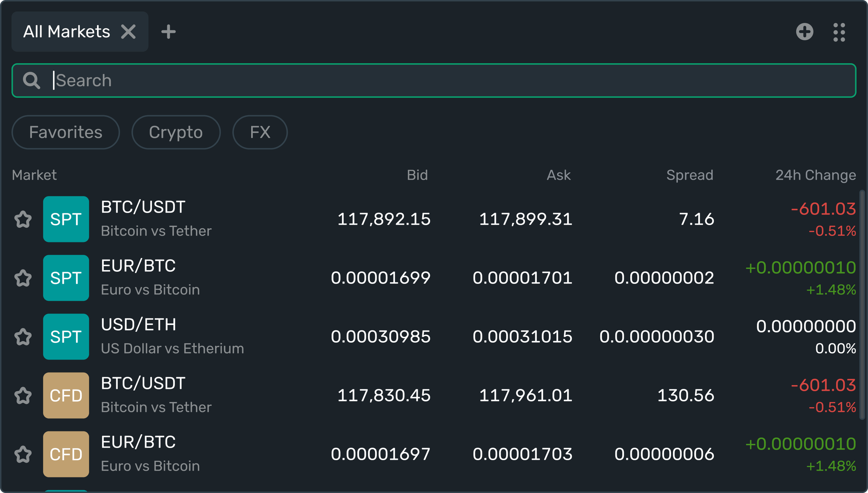This screenshot has width=868, height=493.
Task: Click the US Dollar vs Etherium label
Action: click(172, 349)
